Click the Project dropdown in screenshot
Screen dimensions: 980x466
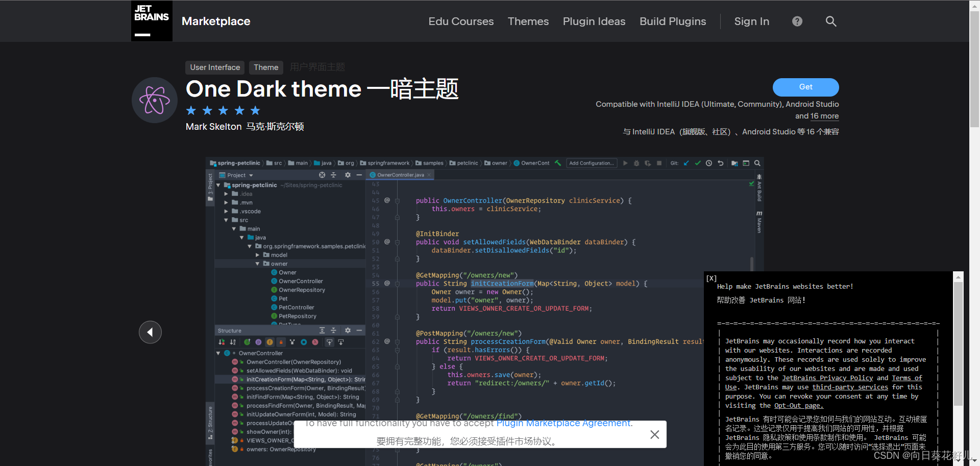pyautogui.click(x=236, y=175)
